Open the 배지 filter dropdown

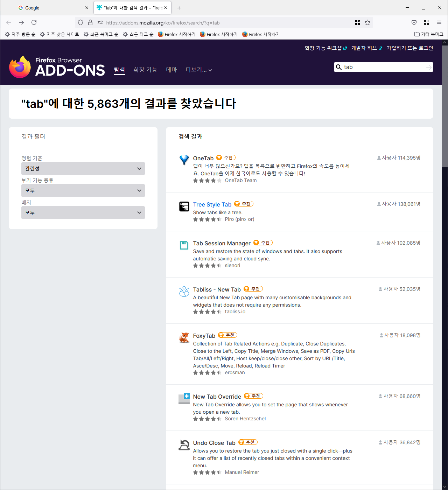tap(83, 213)
